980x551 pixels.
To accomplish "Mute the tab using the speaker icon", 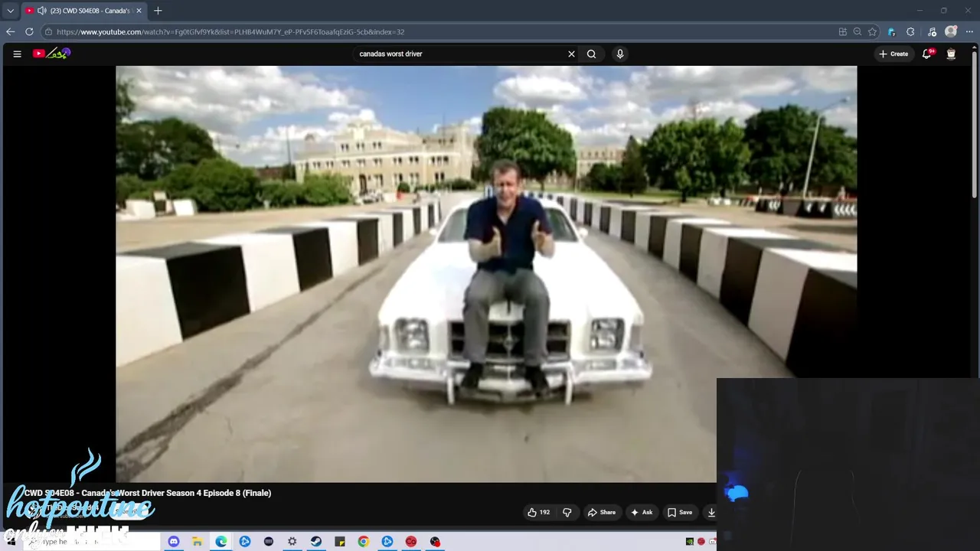I will 41,11.
